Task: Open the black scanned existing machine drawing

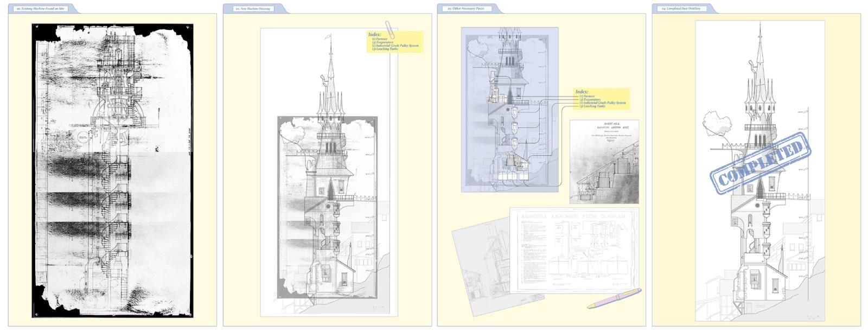Action: pos(112,170)
